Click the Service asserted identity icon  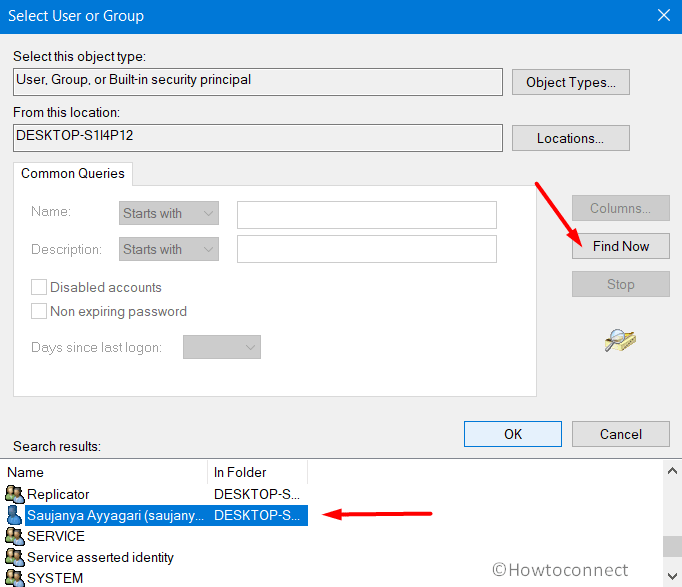(x=15, y=557)
